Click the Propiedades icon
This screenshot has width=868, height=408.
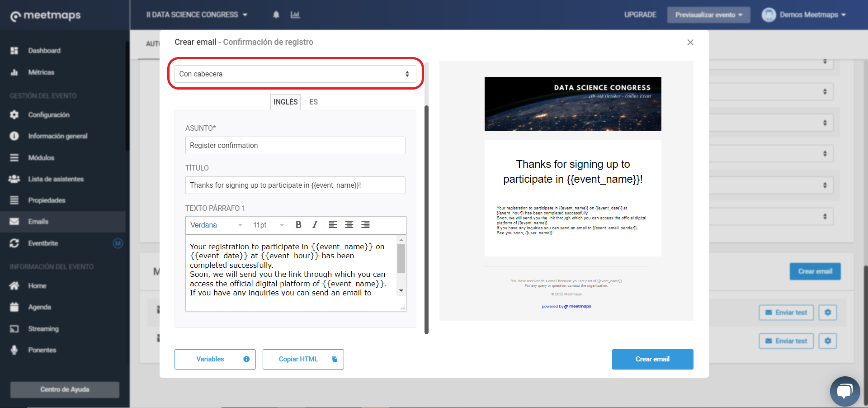(x=14, y=200)
